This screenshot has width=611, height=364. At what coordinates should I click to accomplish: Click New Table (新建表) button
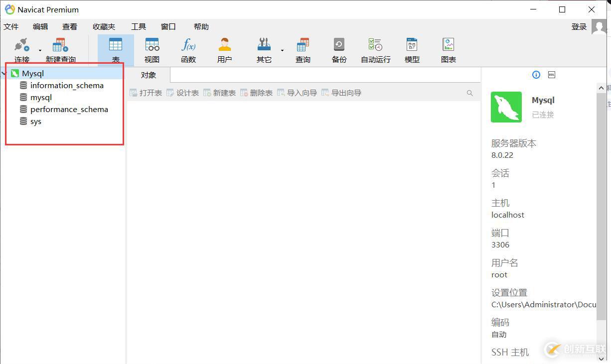pyautogui.click(x=219, y=93)
